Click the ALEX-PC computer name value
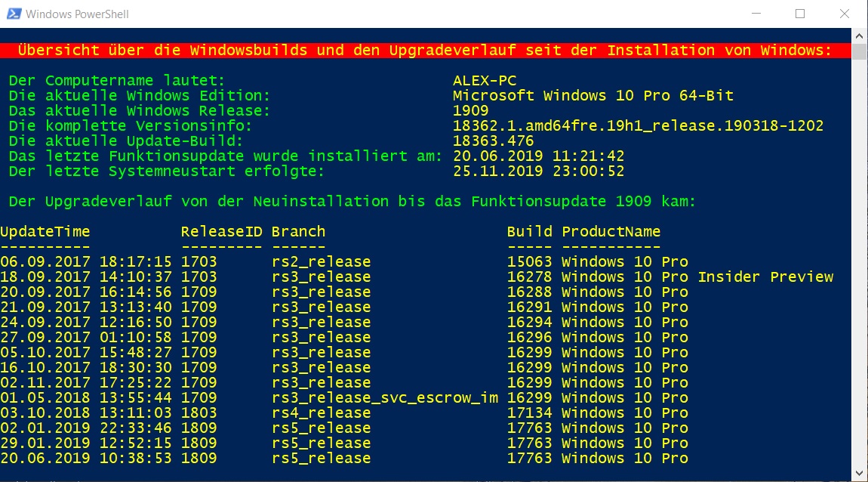868x482 pixels. point(485,81)
